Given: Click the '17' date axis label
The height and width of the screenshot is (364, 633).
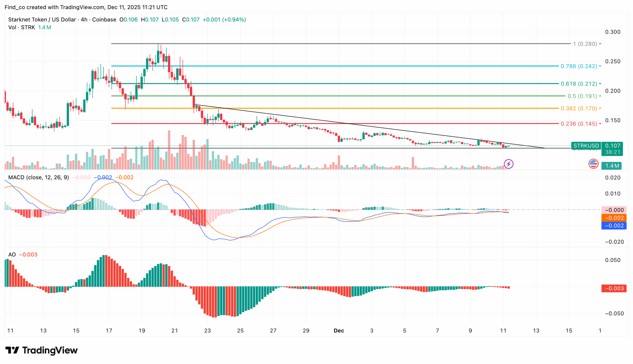Looking at the screenshot, I should click(x=109, y=330).
